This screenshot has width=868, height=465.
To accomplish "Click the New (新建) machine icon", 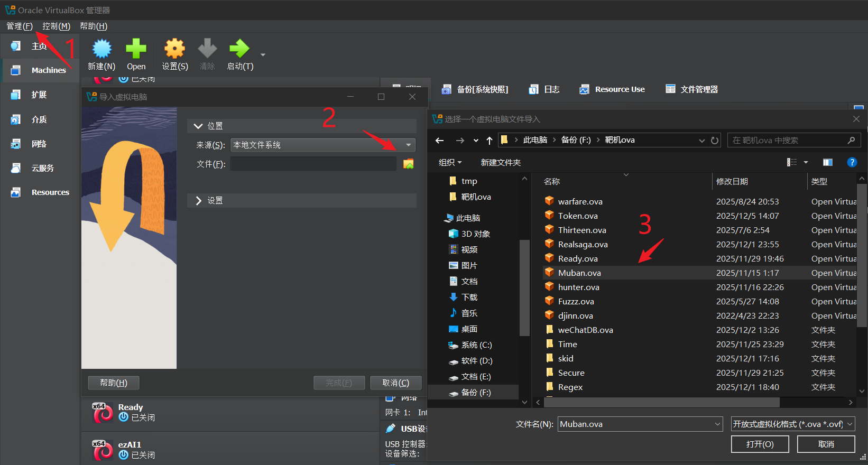I will 101,49.
